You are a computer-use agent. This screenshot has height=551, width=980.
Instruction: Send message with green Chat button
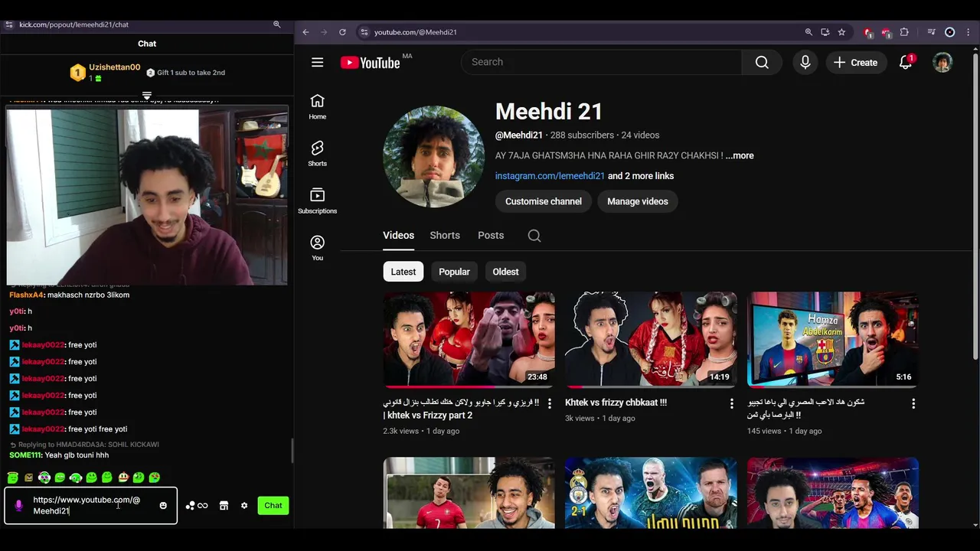[273, 505]
